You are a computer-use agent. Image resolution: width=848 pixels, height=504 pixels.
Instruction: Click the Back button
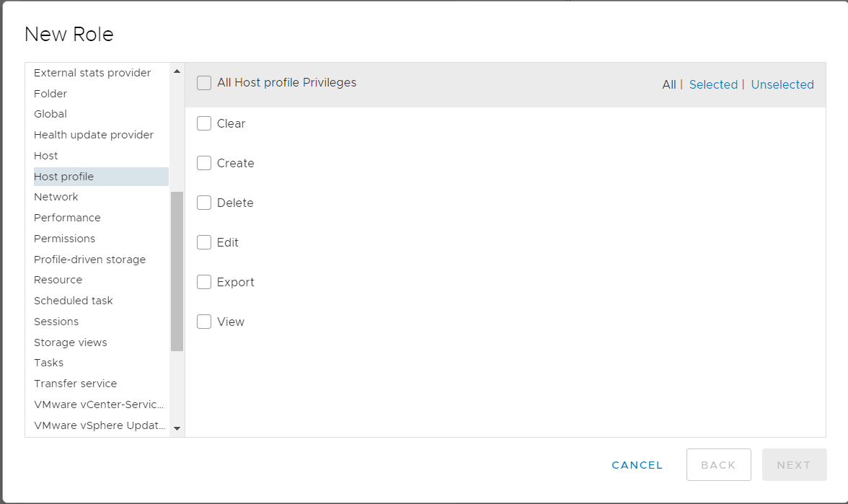(718, 465)
